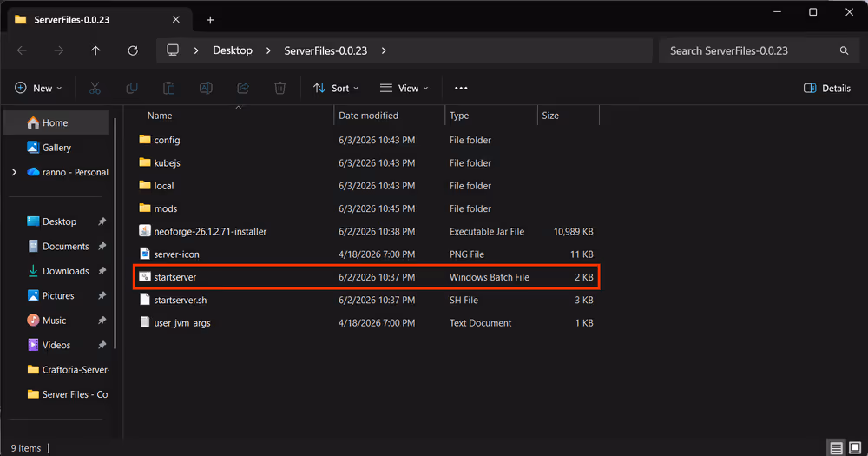Open the View dropdown
868x456 pixels.
pos(404,88)
